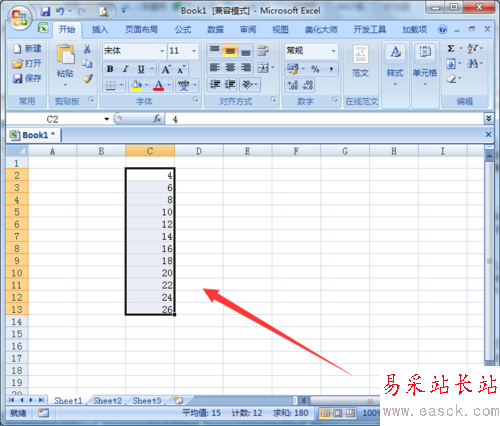Save via quick access toolbar icon
Image resolution: width=500 pixels, height=426 pixels.
click(45, 12)
